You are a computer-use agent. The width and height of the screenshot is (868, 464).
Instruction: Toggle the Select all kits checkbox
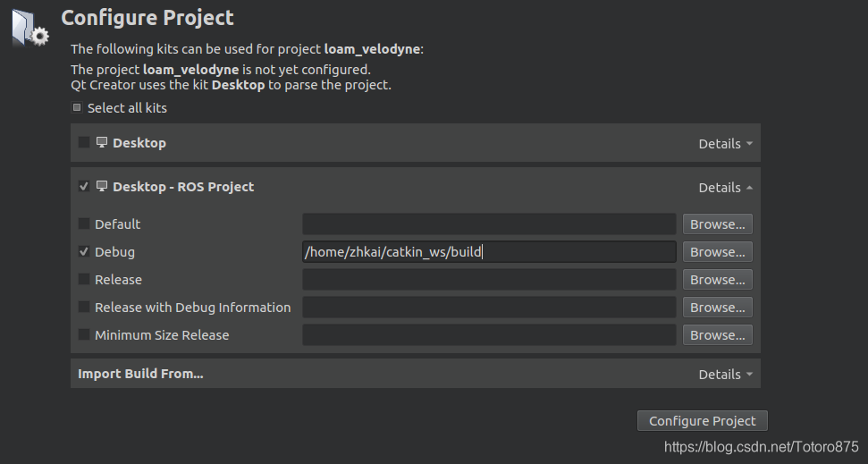point(77,107)
